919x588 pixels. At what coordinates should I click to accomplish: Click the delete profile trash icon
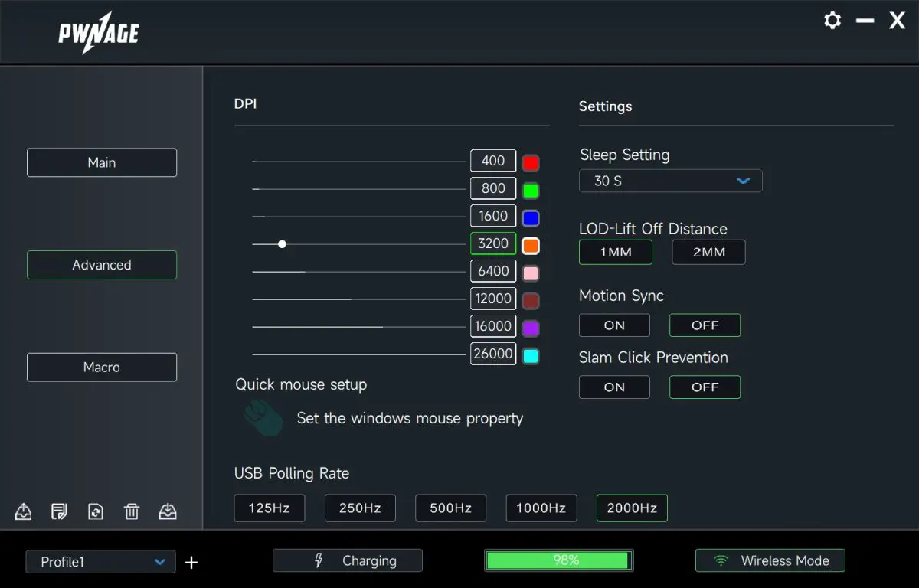[132, 511]
